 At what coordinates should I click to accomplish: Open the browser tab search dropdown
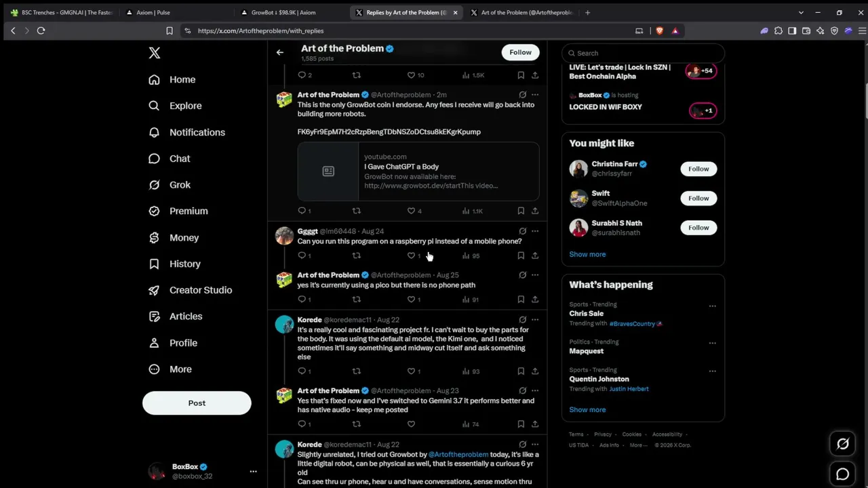(801, 12)
